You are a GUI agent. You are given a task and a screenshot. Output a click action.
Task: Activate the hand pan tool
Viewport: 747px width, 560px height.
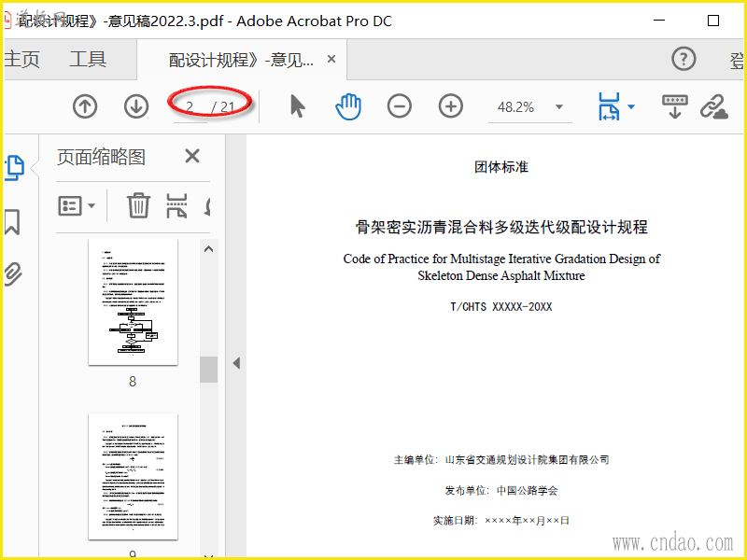click(348, 106)
